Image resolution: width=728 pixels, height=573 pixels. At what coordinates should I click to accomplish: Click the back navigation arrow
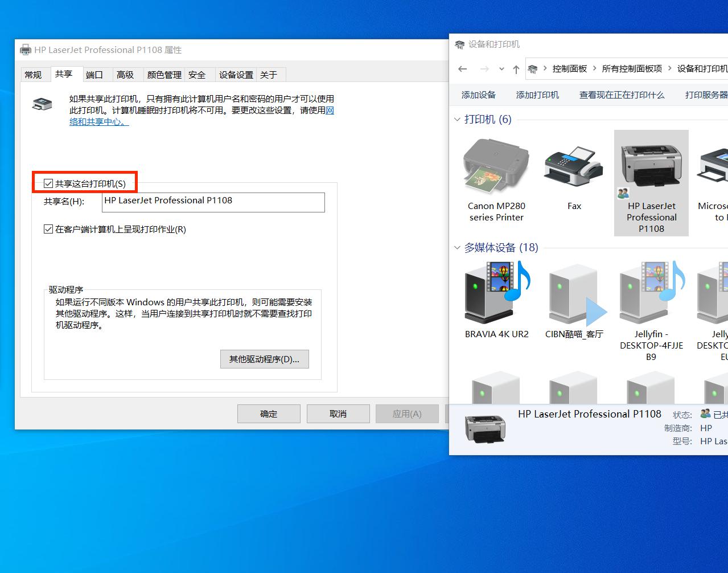tap(463, 68)
